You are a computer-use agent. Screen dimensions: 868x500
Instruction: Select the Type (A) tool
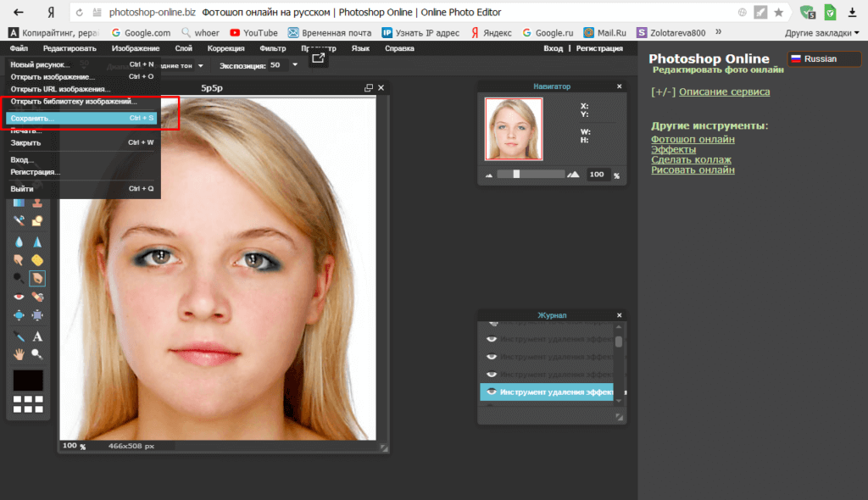(37, 336)
